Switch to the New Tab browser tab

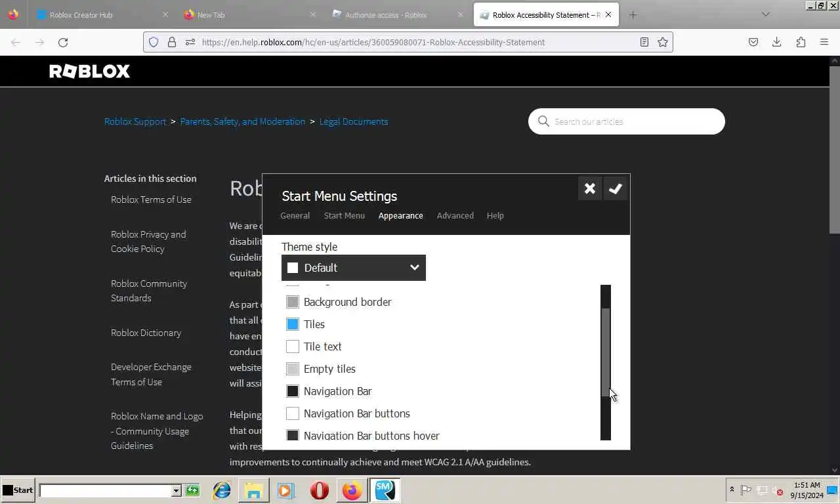click(x=249, y=14)
